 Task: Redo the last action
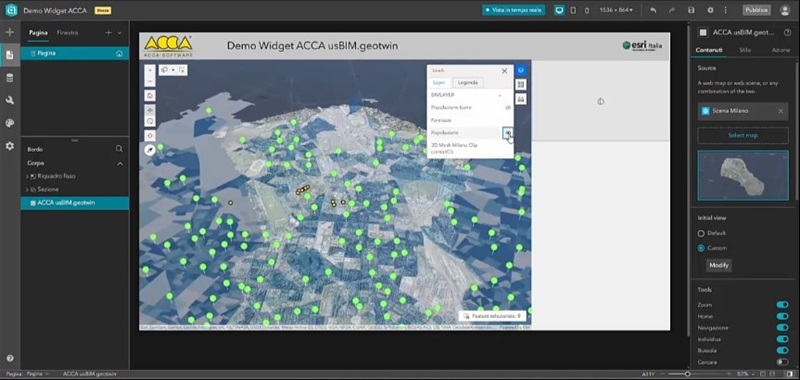672,10
